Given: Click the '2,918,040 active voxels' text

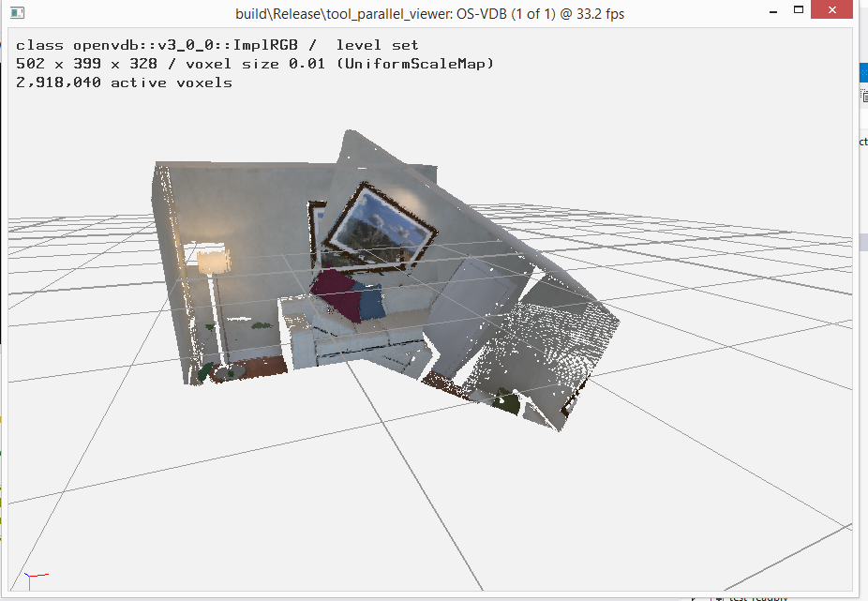Looking at the screenshot, I should tap(124, 83).
